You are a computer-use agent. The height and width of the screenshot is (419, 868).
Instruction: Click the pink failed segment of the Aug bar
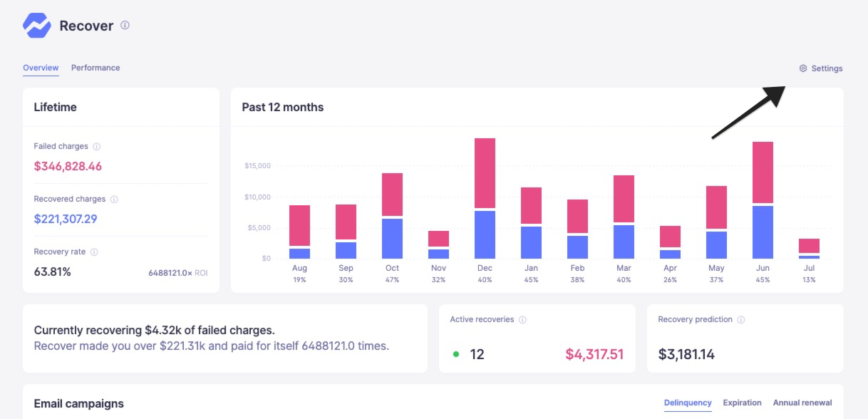pyautogui.click(x=299, y=225)
